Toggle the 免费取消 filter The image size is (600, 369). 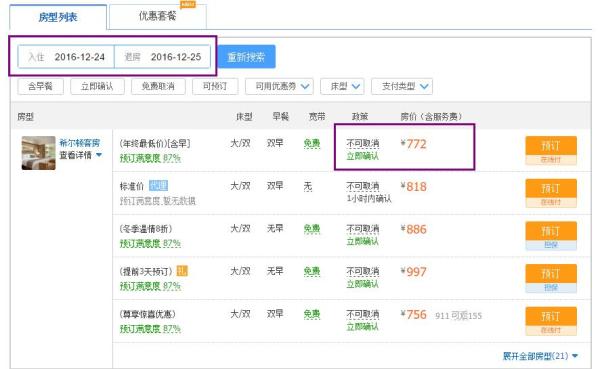coord(158,87)
